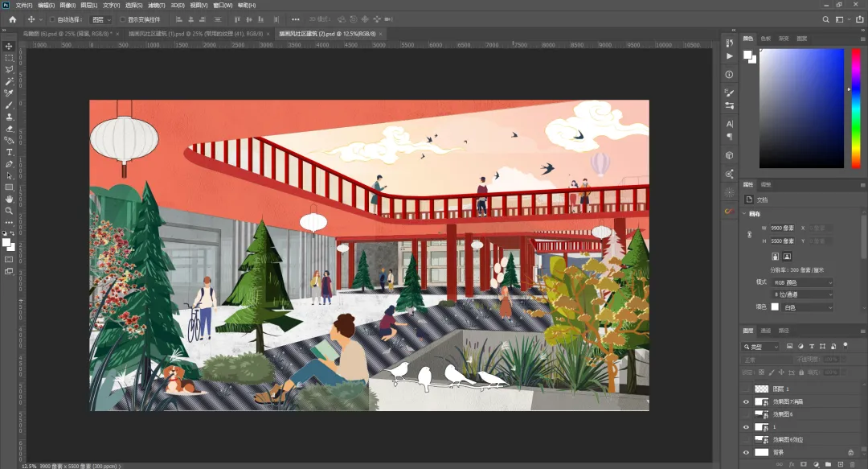
Task: Switch to the 鸟瞰图 (6).psd document tab
Action: point(67,34)
